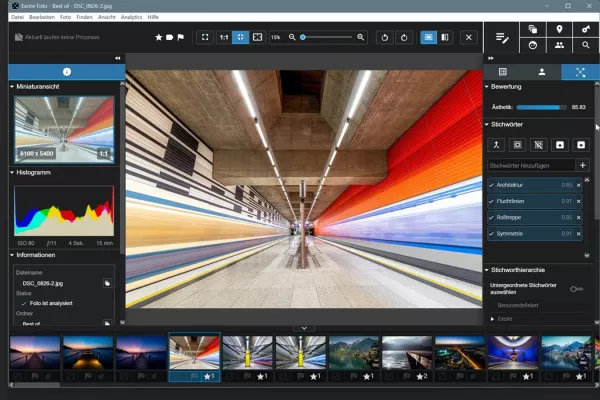Collapse the Miniaturansicht section
The height and width of the screenshot is (400, 600).
pyautogui.click(x=11, y=88)
